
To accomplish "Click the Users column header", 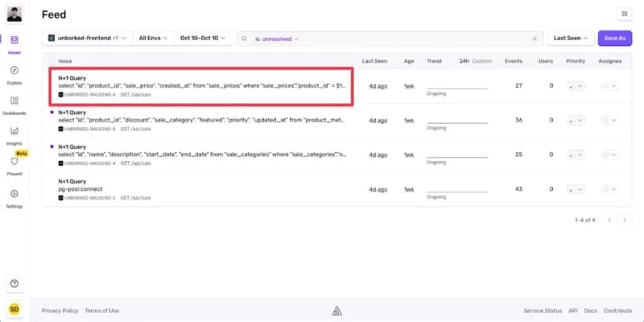I will click(x=546, y=61).
